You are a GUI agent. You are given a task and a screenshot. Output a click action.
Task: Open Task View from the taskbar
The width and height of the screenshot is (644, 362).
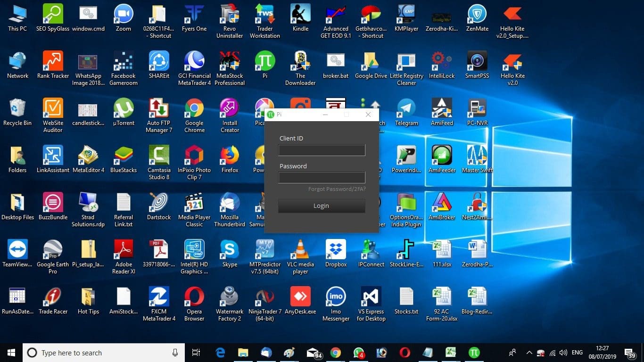point(196,353)
